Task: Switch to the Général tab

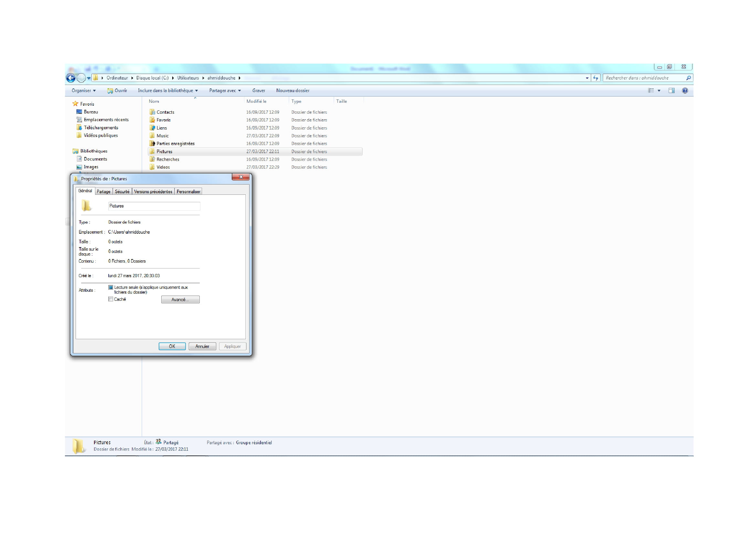Action: click(85, 191)
